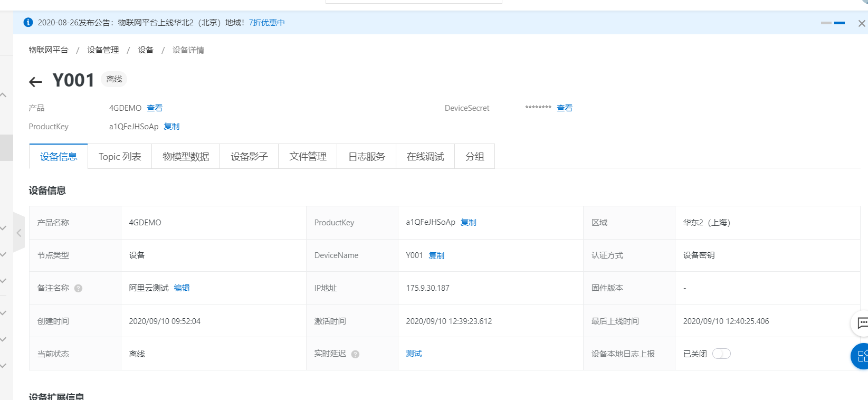Copy the ProductKey in the header summary

171,127
